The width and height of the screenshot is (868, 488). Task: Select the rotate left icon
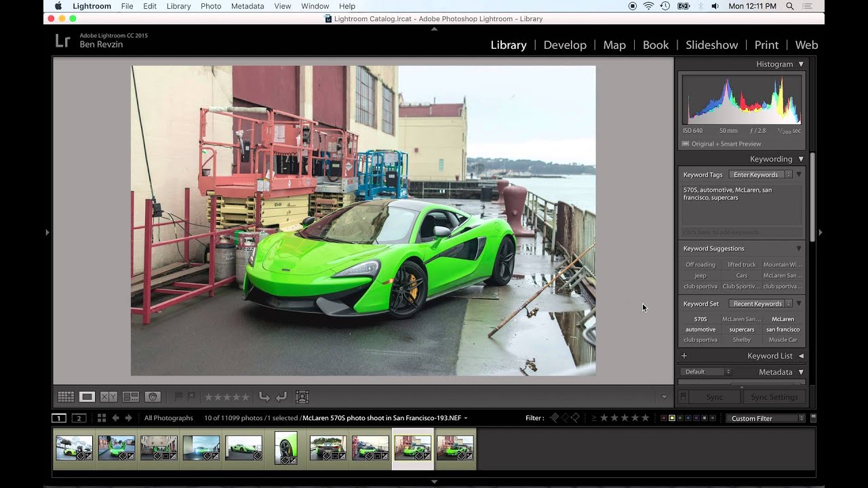point(264,396)
